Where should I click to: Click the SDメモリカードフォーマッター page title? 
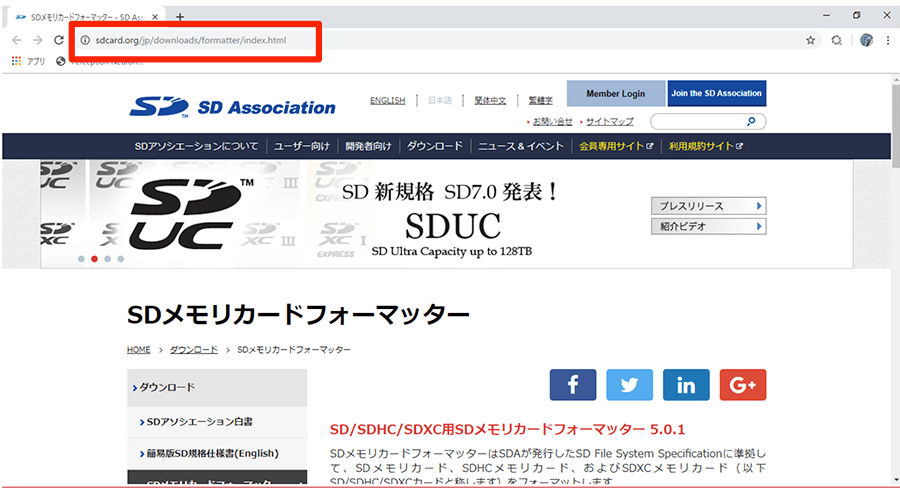tap(298, 315)
